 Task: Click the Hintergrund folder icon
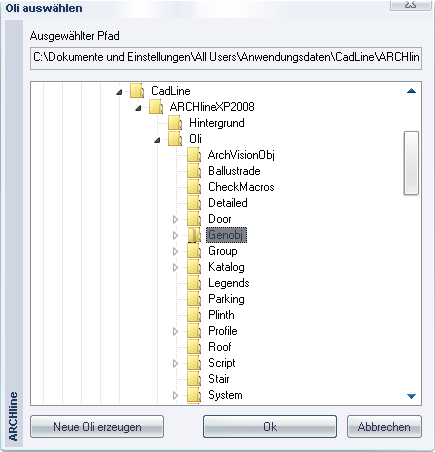tap(175, 123)
